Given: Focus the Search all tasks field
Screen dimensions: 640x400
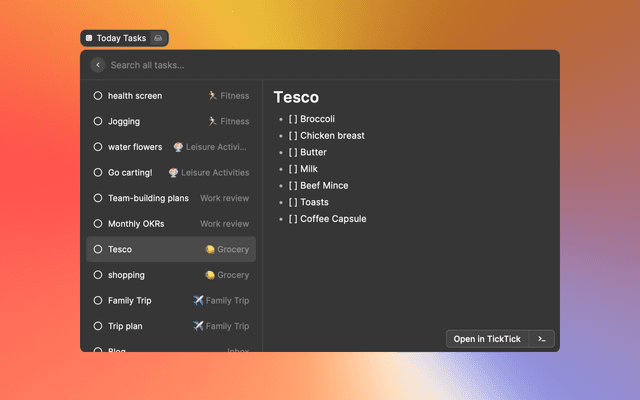Looking at the screenshot, I should click(x=300, y=65).
